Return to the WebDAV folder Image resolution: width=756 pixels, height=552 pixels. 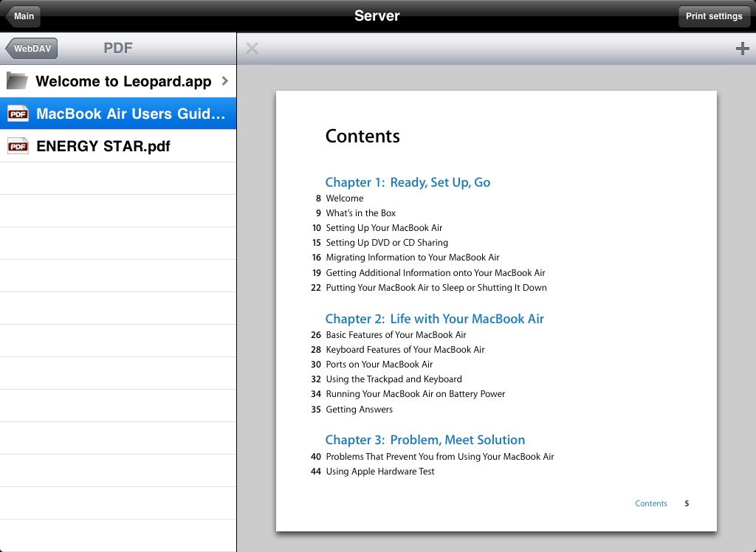point(31,48)
